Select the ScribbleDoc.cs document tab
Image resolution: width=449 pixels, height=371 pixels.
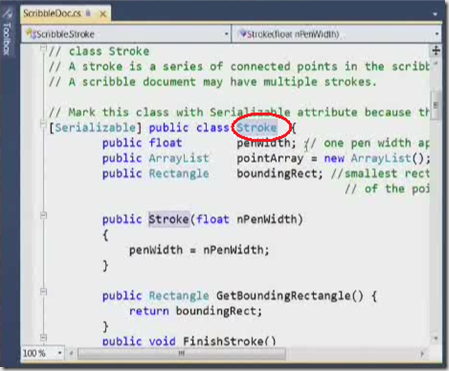click(x=52, y=14)
